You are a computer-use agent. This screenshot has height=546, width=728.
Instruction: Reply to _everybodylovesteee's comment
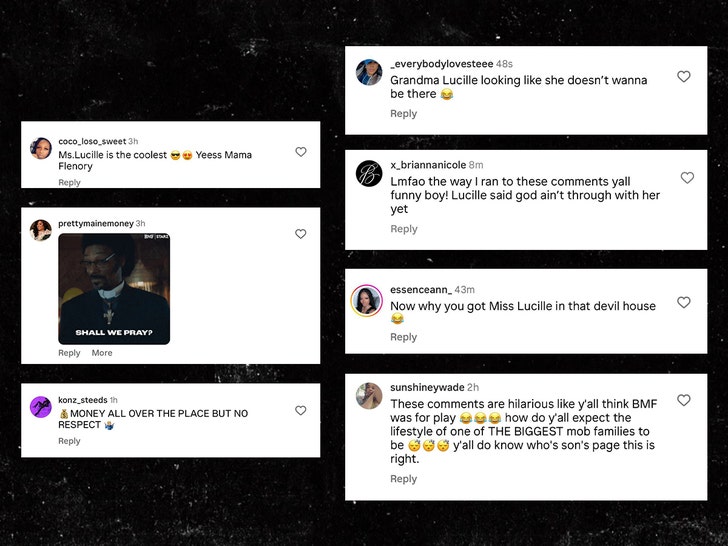403,114
